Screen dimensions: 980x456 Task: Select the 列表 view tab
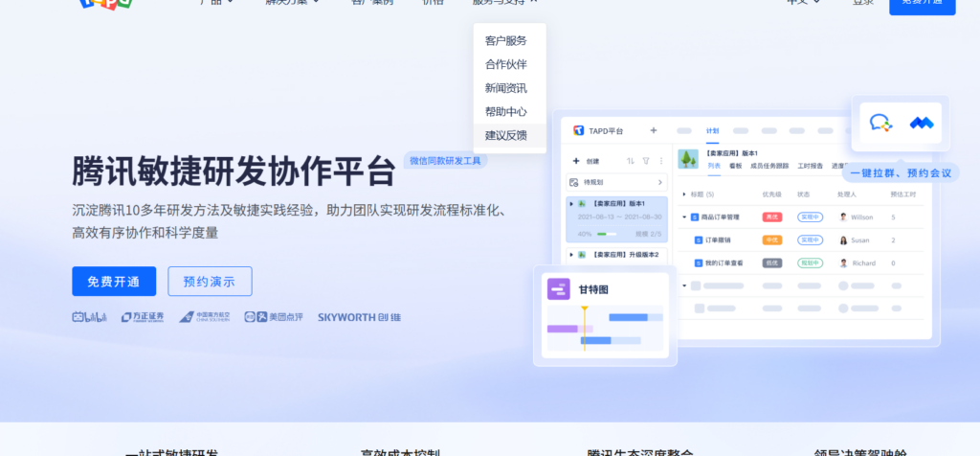tap(714, 166)
